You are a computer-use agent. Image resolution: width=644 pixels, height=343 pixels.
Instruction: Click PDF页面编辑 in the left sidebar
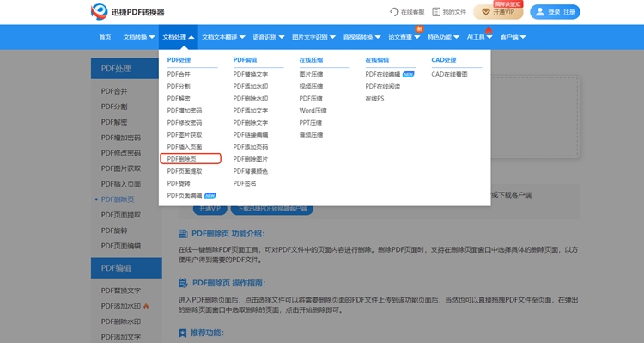pos(121,246)
